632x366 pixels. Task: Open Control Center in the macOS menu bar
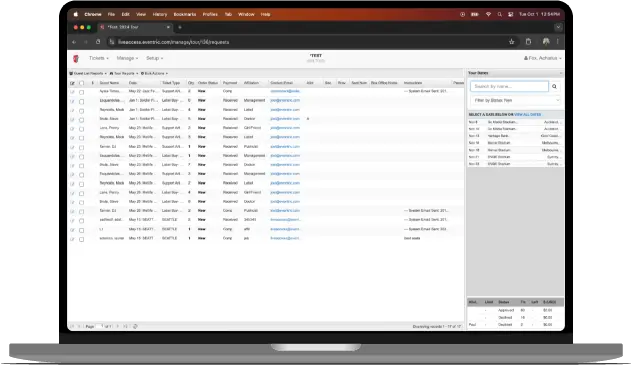510,14
